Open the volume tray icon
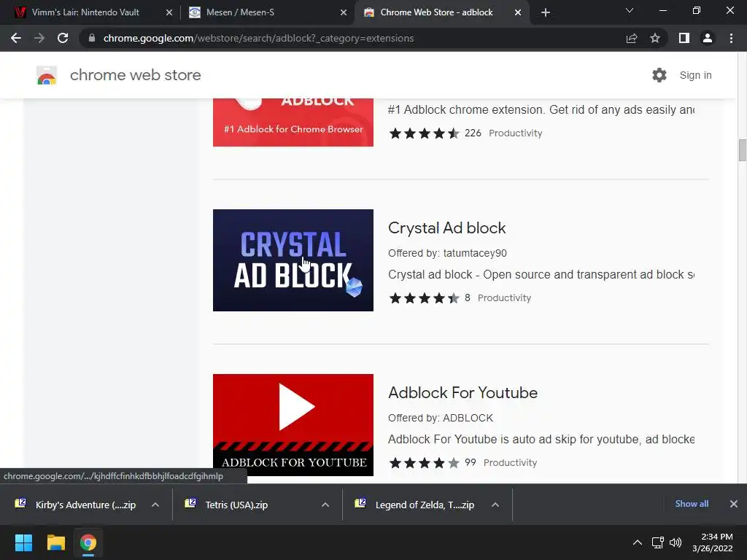The image size is (747, 560). pos(676,542)
